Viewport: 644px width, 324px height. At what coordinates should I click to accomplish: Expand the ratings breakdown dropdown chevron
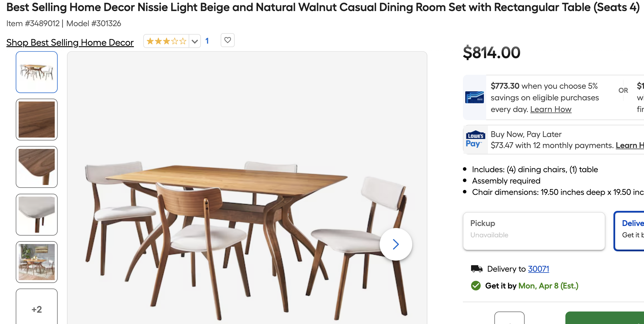click(195, 41)
